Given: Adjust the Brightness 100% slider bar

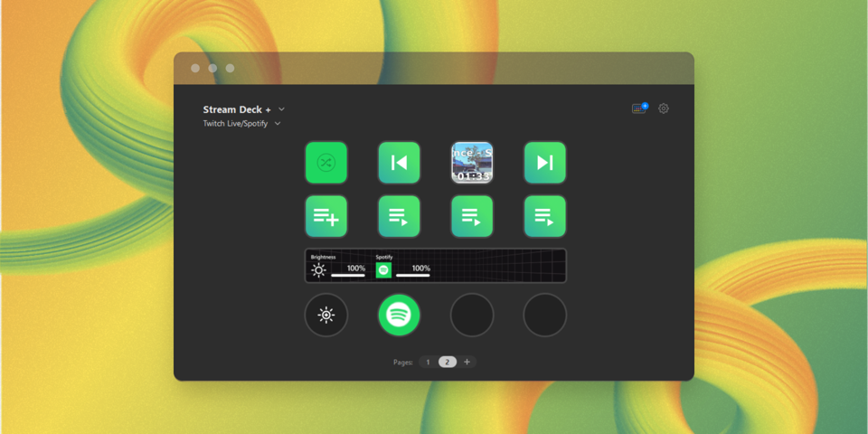Looking at the screenshot, I should 347,275.
